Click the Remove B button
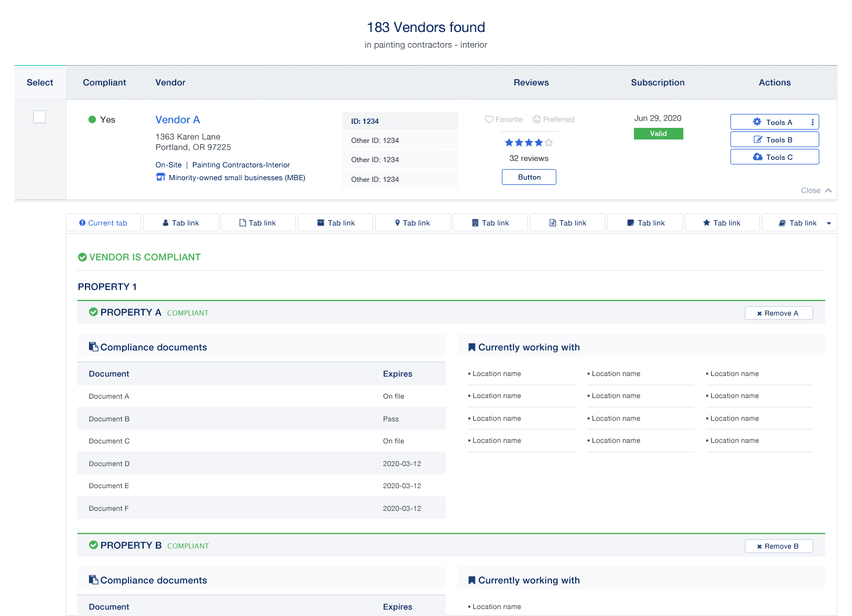The height and width of the screenshot is (616, 852). point(778,546)
